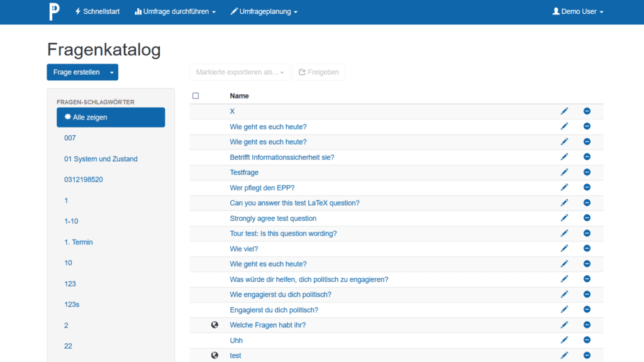Open the "Umfrage durchführen" dropdown
644x362 pixels.
pos(175,11)
